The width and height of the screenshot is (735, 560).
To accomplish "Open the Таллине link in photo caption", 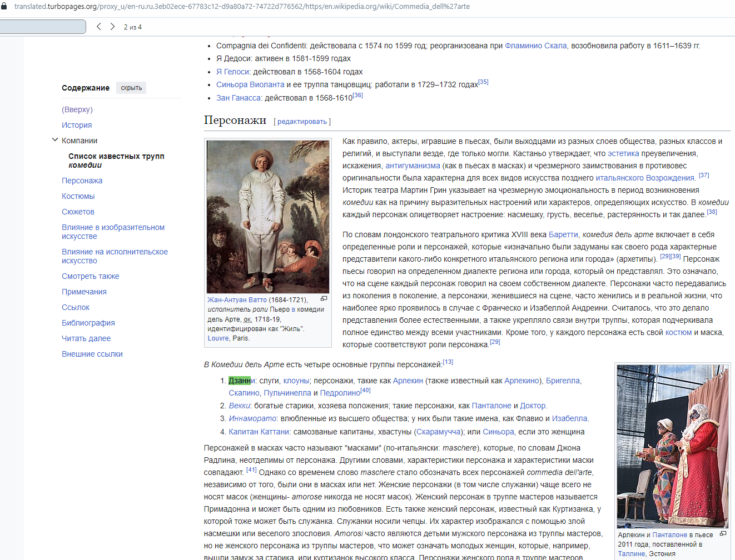I will [631, 554].
